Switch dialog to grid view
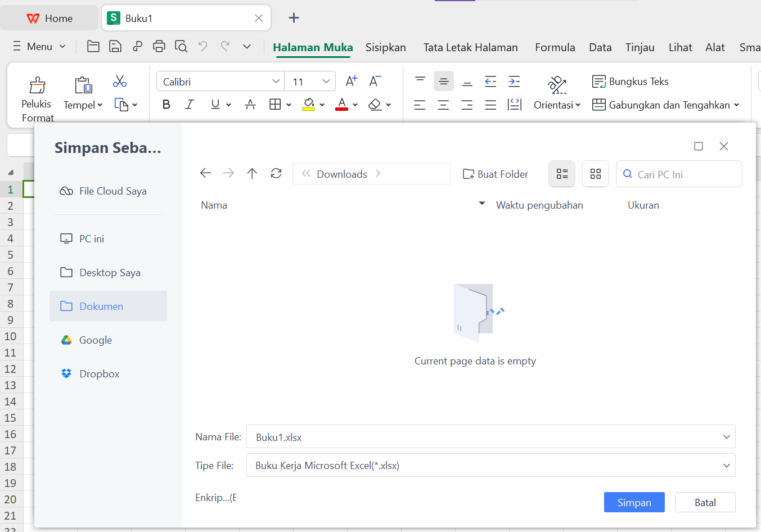The height and width of the screenshot is (532, 761). point(595,174)
